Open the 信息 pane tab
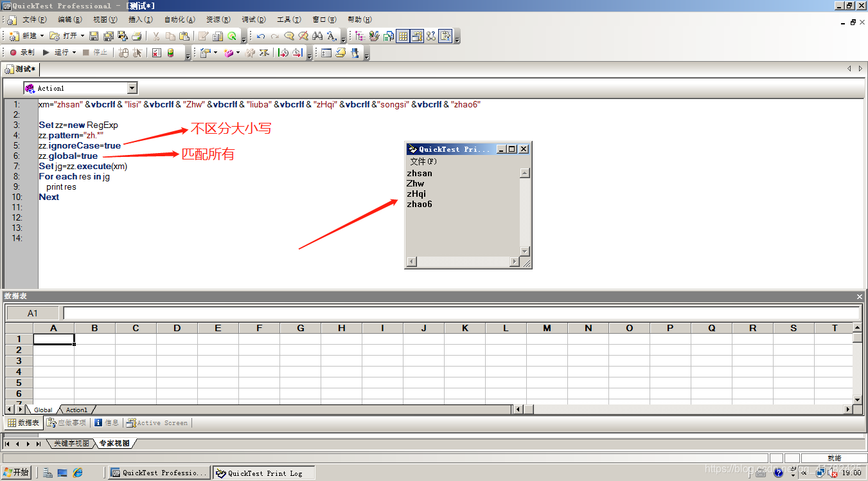 [x=107, y=422]
